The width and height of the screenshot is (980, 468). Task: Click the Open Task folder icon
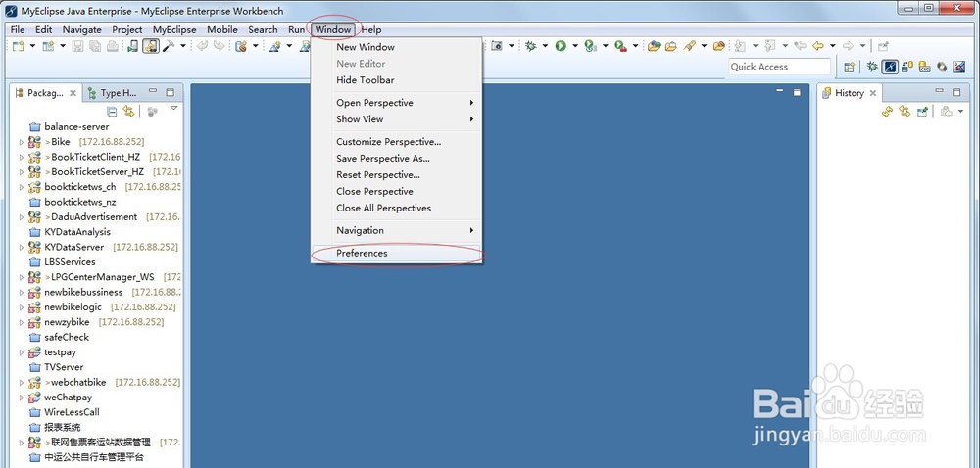point(671,46)
